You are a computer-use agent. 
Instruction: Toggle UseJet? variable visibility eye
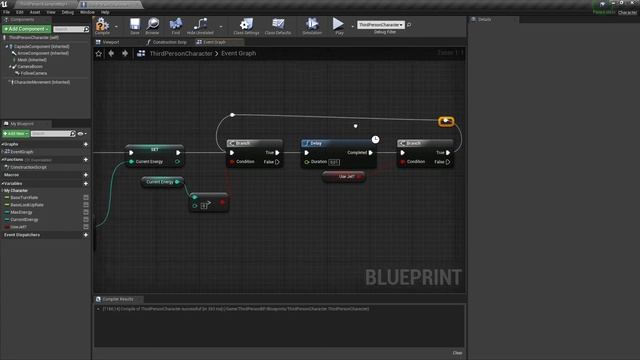click(x=86, y=227)
